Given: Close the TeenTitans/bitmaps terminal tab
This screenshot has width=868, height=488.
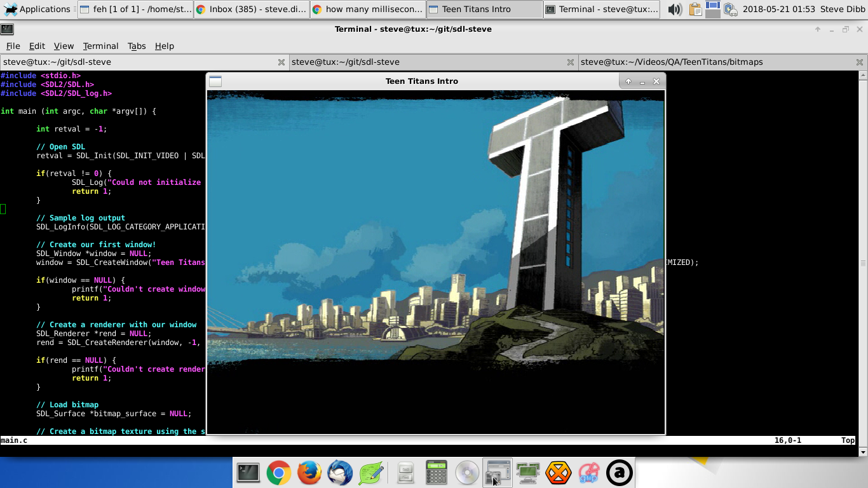Looking at the screenshot, I should pos(860,62).
